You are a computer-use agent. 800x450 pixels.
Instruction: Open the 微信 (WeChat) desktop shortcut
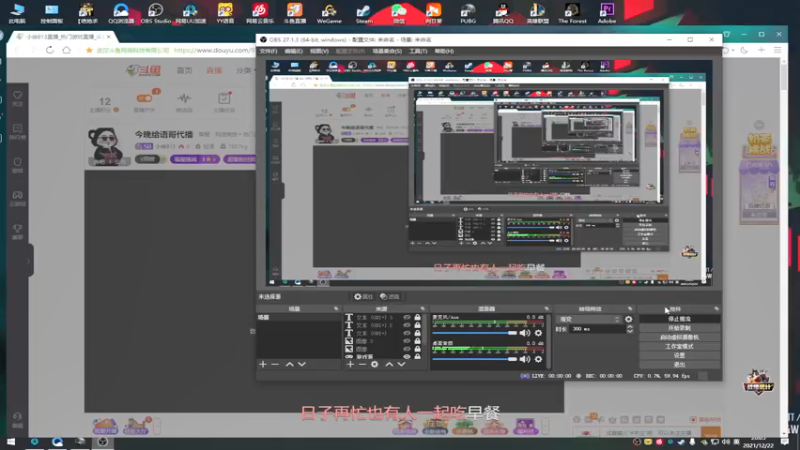click(398, 13)
